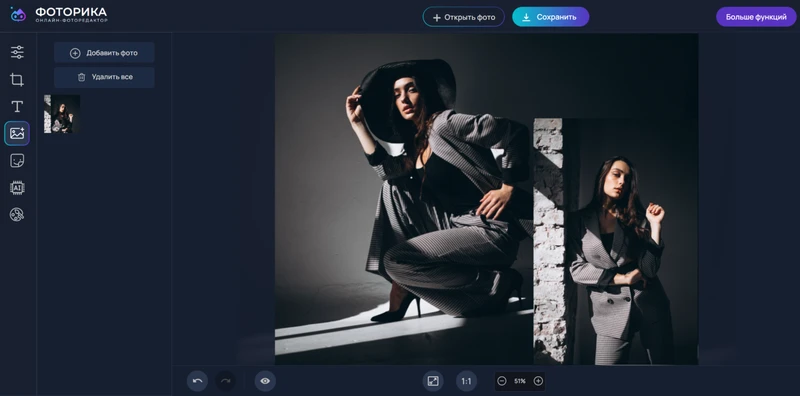The height and width of the screenshot is (396, 800).
Task: Click Добавить фото button
Action: pos(104,53)
